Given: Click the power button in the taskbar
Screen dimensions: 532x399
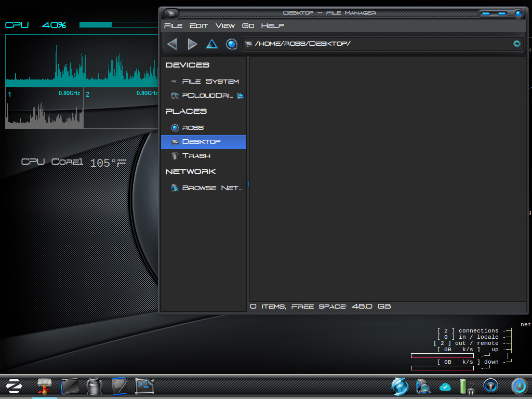Looking at the screenshot, I should click(x=518, y=385).
